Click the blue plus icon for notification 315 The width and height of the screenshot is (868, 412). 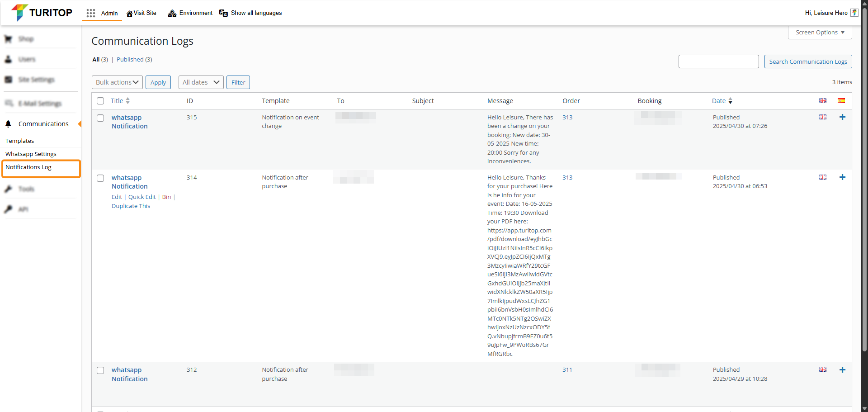pyautogui.click(x=842, y=117)
